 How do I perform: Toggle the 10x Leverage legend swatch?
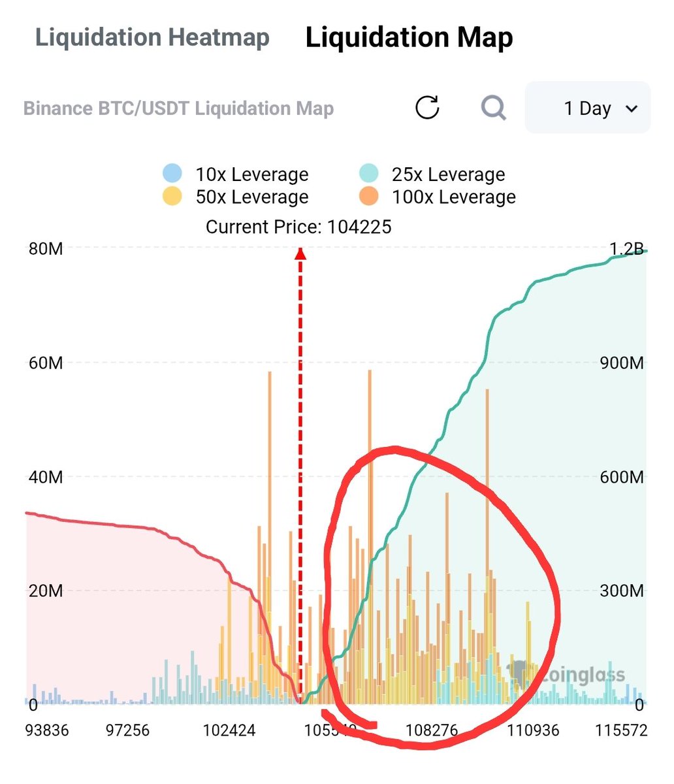172,174
